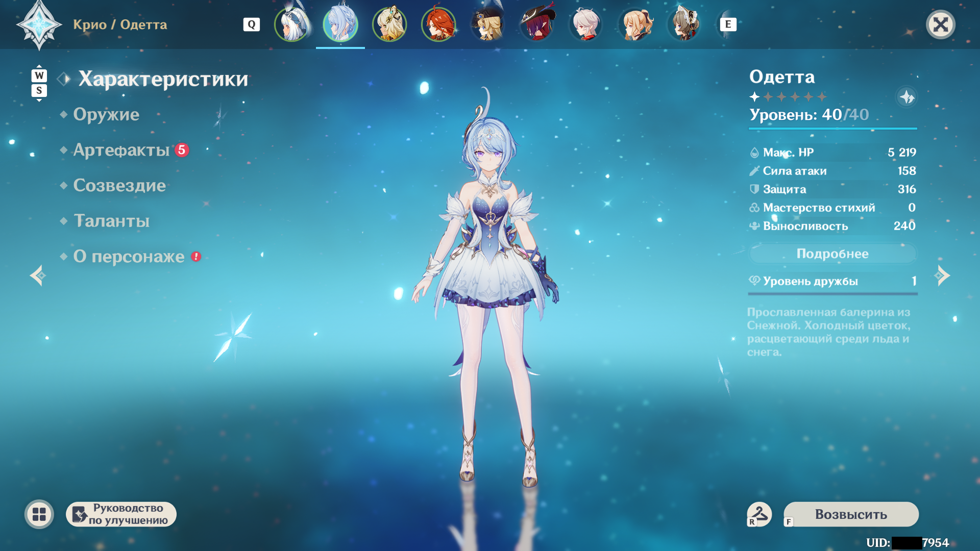Image resolution: width=980 pixels, height=551 pixels.
Task: Click the red 5 badge on Артефакты
Action: pos(182,150)
